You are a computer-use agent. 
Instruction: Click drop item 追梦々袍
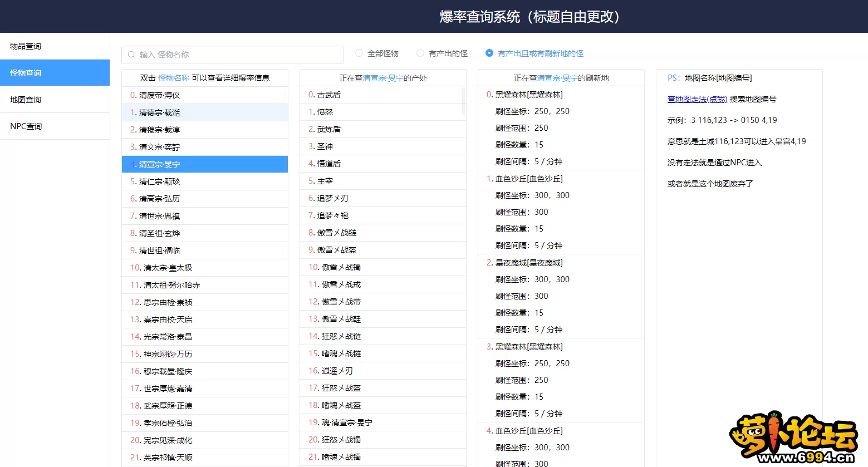(x=383, y=215)
